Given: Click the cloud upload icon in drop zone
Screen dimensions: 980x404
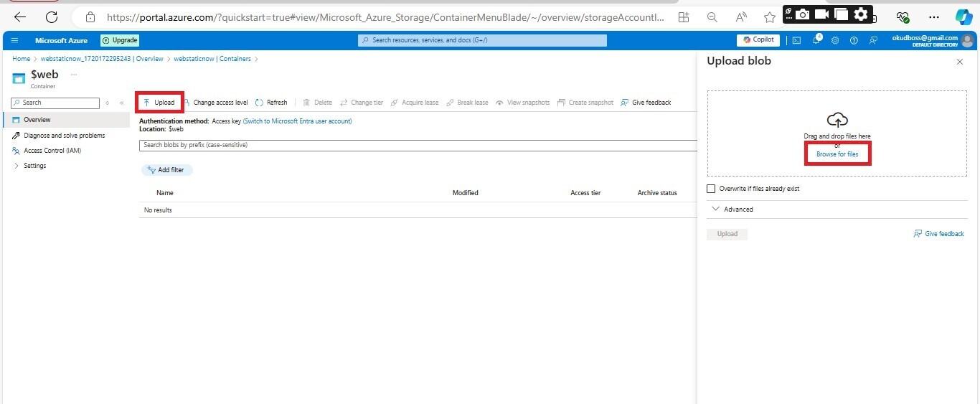Looking at the screenshot, I should coord(837,121).
